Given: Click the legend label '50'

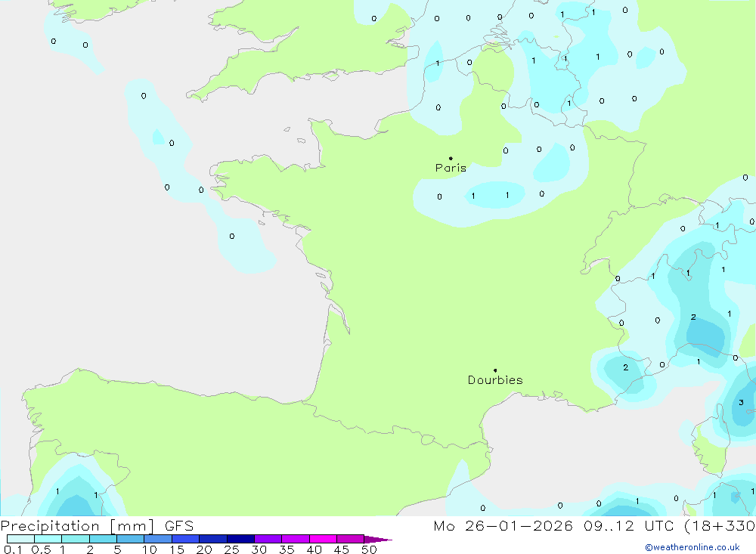Looking at the screenshot, I should click(x=369, y=549).
